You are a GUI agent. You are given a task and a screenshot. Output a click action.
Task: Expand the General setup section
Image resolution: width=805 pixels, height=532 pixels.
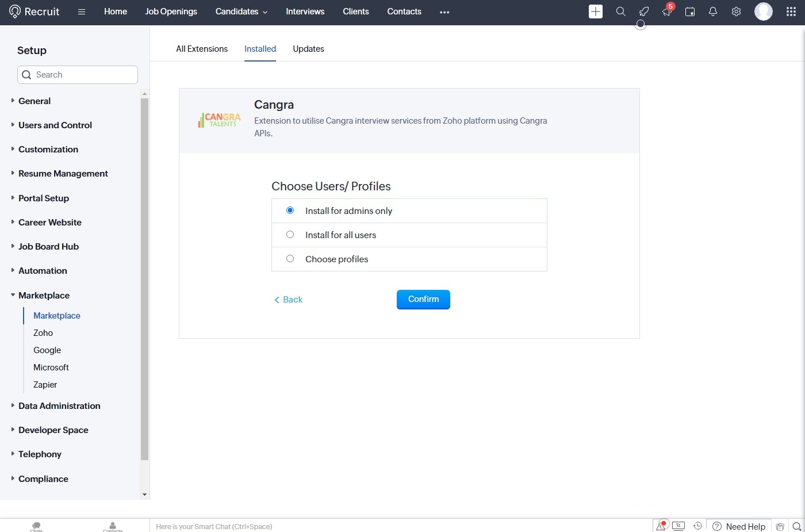(x=34, y=101)
